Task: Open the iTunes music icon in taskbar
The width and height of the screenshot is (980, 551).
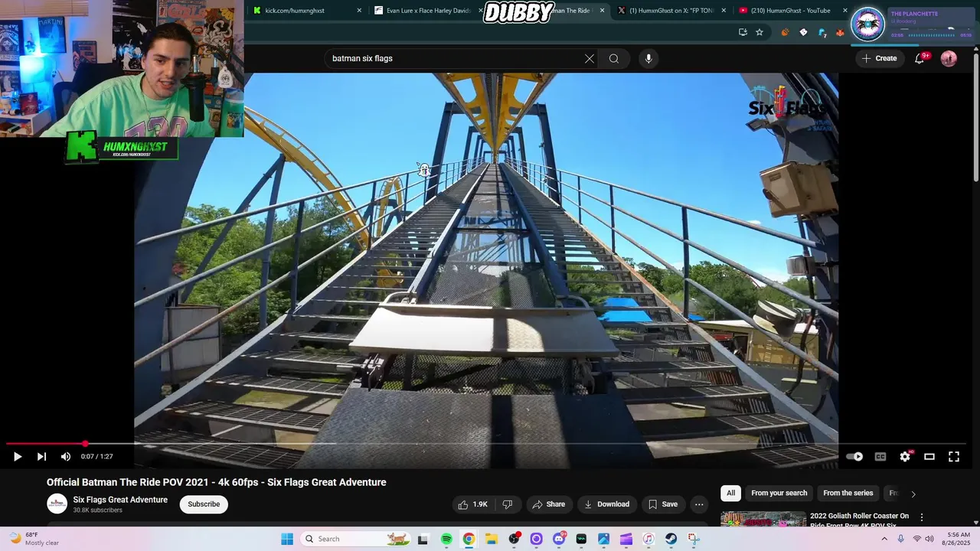Action: 648,539
